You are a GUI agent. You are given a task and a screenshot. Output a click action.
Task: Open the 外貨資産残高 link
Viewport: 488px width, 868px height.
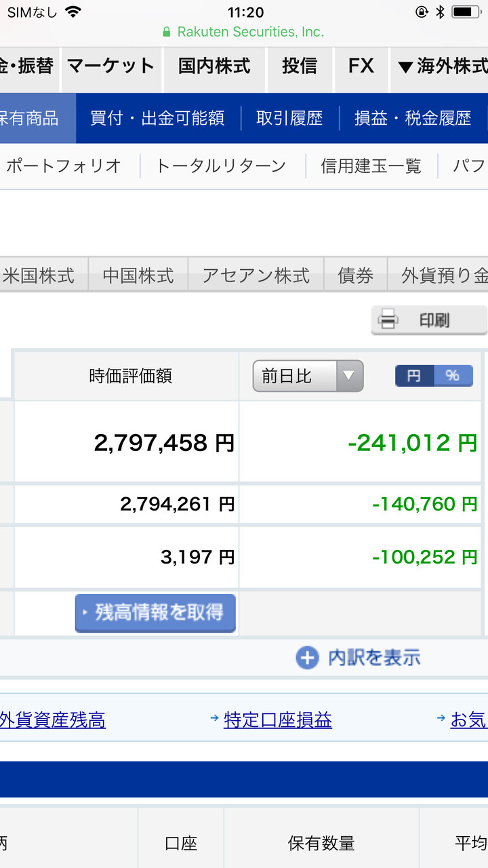click(x=52, y=719)
